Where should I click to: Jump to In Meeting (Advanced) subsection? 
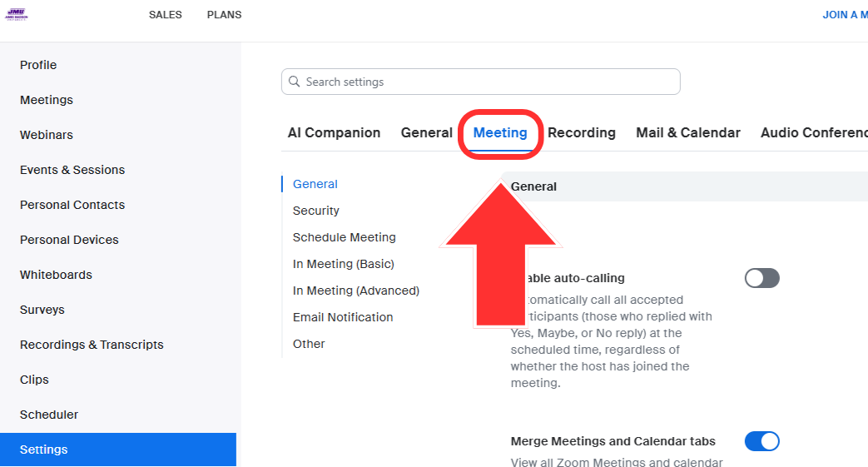point(356,291)
